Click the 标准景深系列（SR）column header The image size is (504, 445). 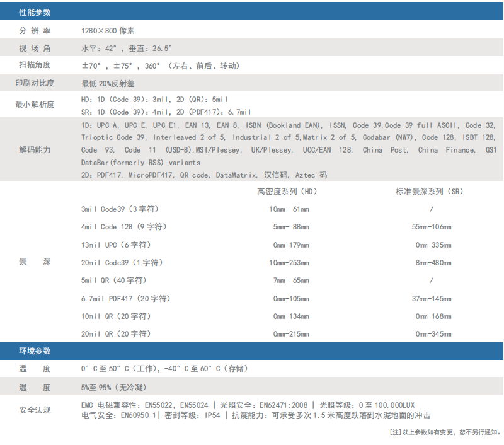pos(430,192)
